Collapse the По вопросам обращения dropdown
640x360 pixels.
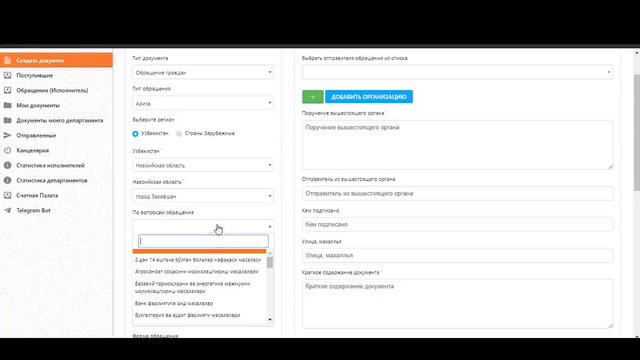[203, 226]
